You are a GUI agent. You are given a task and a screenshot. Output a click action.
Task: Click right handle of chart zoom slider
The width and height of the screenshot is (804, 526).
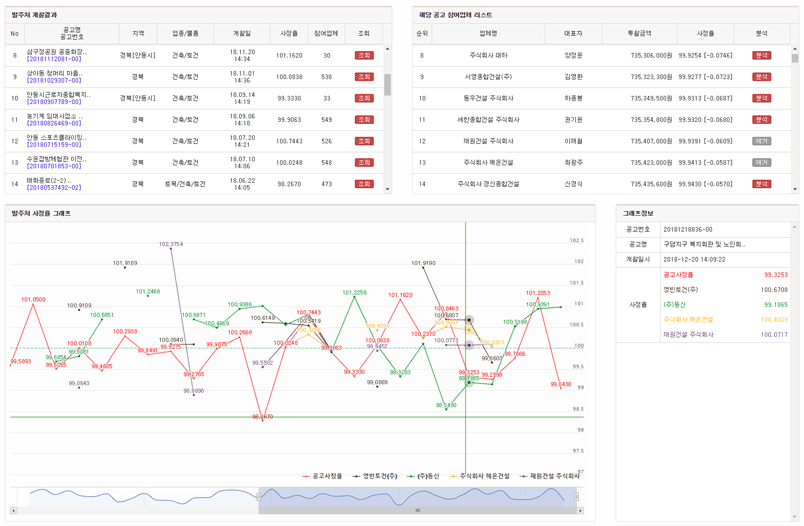coord(578,495)
